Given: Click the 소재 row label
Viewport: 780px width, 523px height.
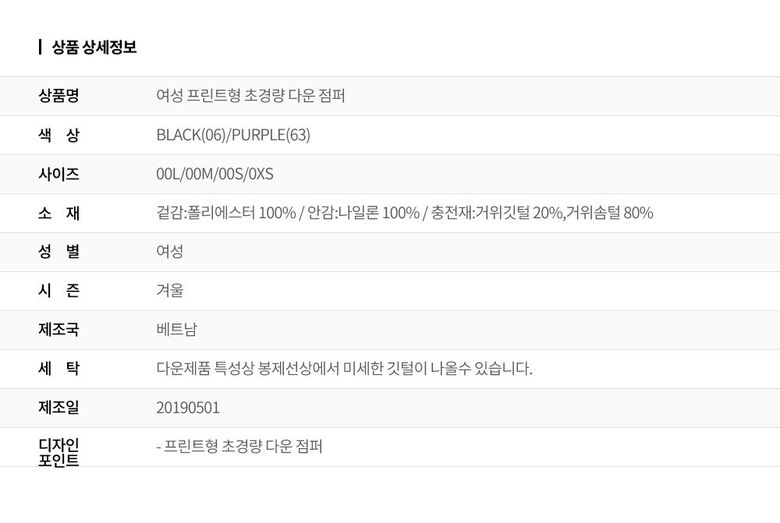Looking at the screenshot, I should (x=59, y=213).
